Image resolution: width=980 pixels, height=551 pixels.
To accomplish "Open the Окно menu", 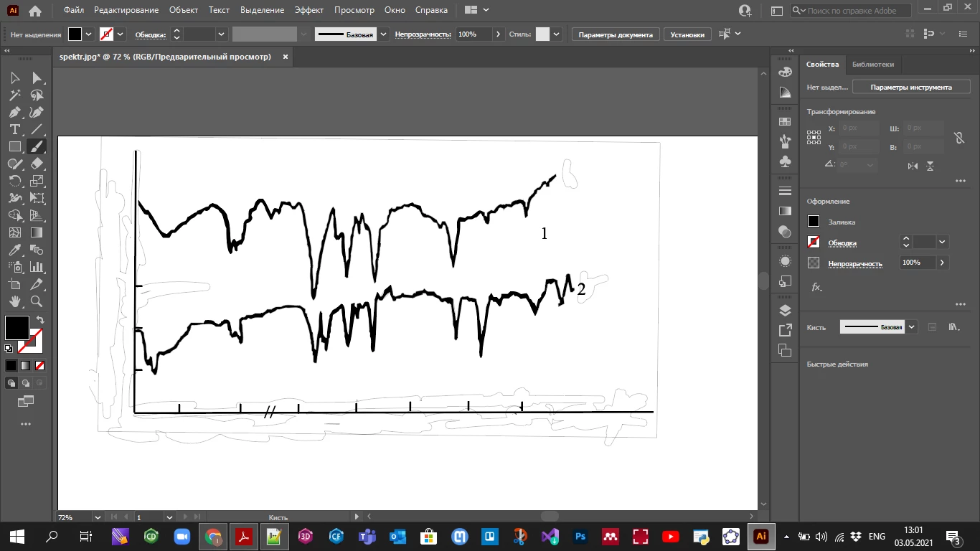I will tap(395, 10).
